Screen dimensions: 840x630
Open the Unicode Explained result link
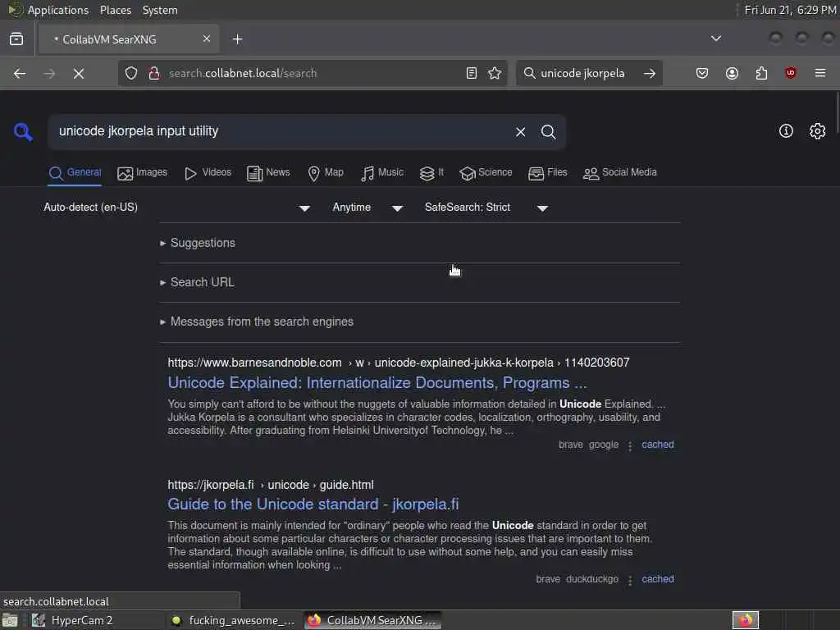pos(377,383)
